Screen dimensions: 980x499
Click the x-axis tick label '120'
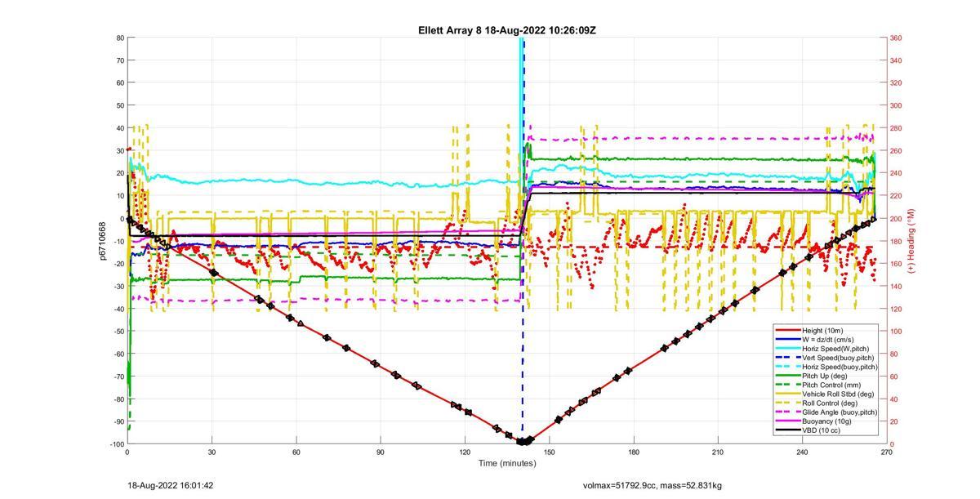tap(465, 452)
